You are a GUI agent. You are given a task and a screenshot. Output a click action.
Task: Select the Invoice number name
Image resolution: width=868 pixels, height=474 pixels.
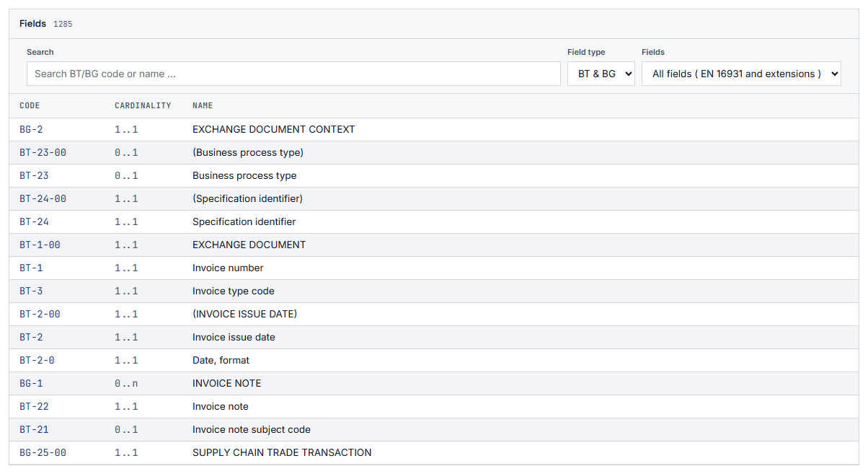click(228, 268)
